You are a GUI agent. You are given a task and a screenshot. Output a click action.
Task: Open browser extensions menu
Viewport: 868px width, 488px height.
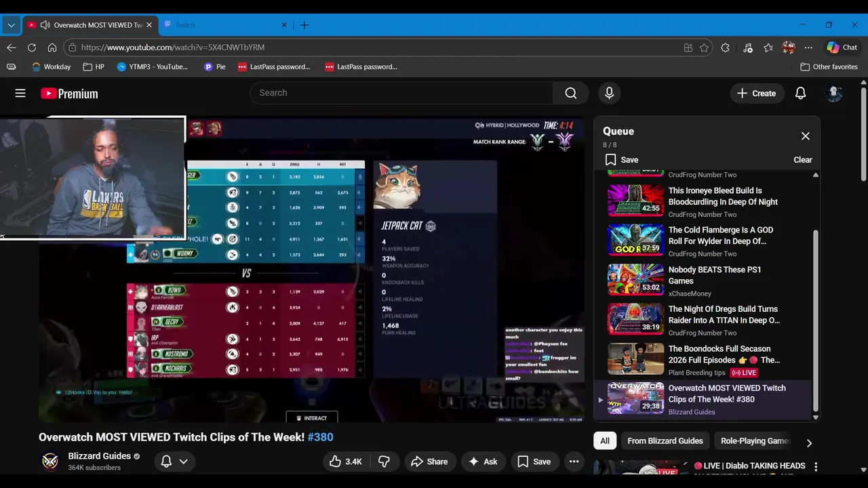[x=726, y=47]
